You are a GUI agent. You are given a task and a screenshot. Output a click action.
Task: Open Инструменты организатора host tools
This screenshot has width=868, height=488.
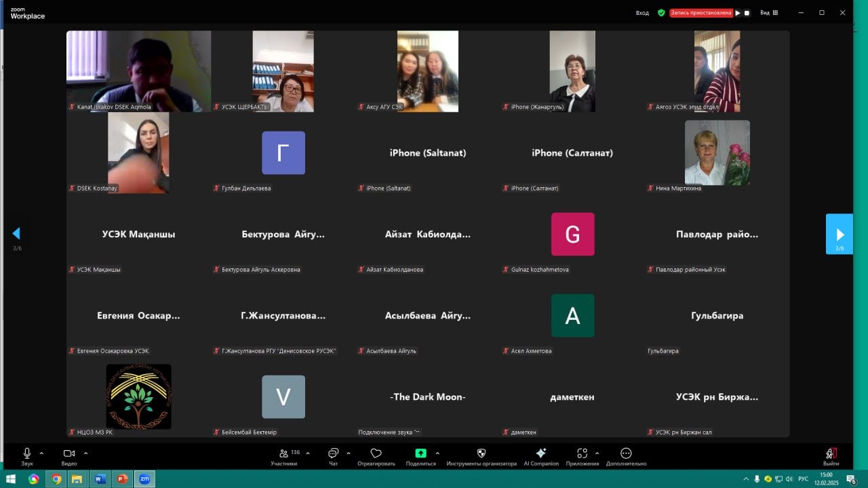pos(481,455)
